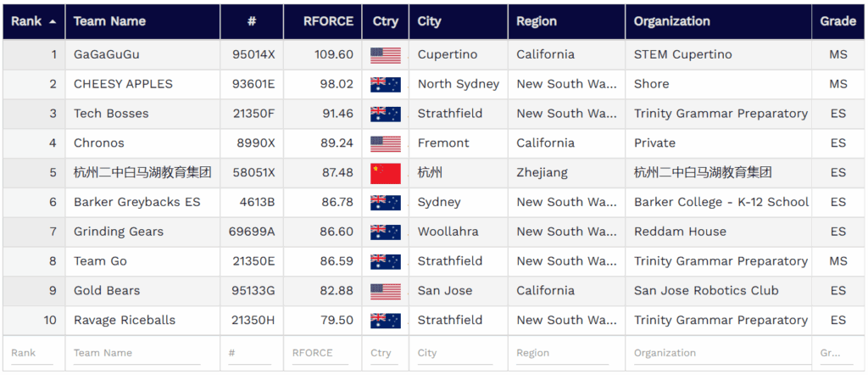Screen dimensions: 868x375
Task: Open the GaGaGuGu team entry
Action: click(x=107, y=54)
